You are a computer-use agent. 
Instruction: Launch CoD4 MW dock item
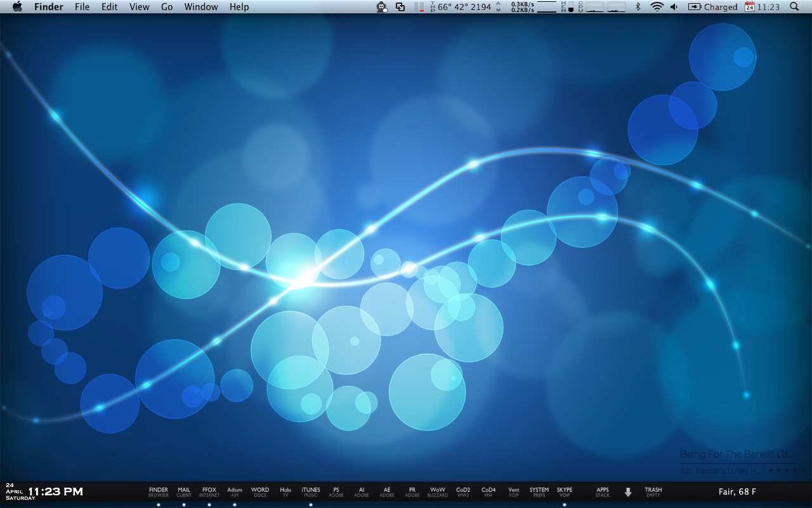click(488, 492)
